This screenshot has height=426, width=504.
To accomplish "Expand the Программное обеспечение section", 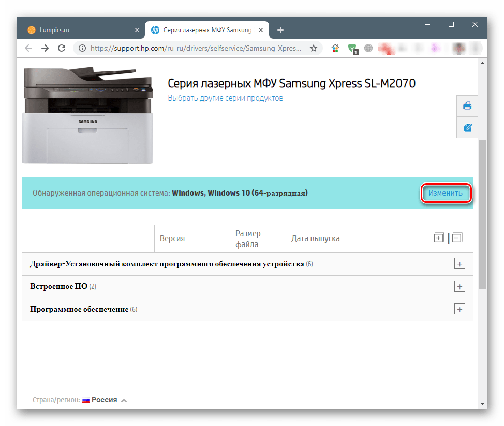I will [x=459, y=309].
